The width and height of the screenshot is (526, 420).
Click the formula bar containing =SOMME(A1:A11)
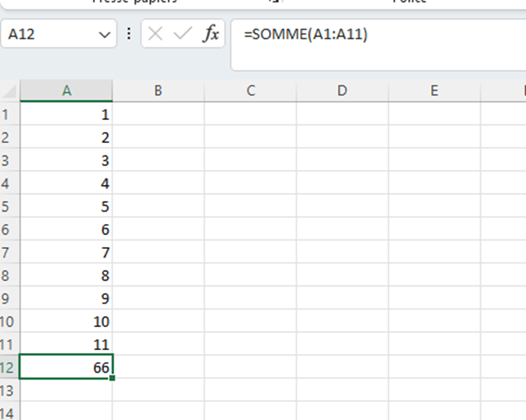376,35
